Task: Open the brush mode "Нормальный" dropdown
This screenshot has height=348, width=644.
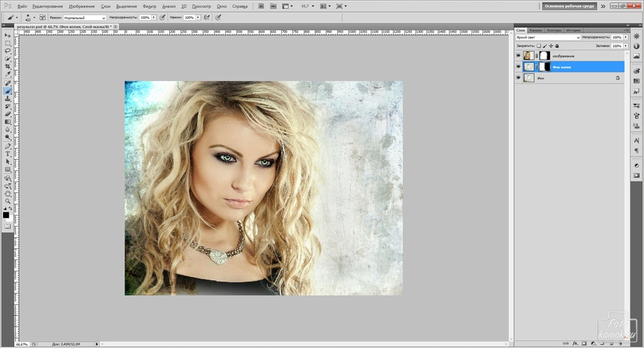Action: pos(85,18)
